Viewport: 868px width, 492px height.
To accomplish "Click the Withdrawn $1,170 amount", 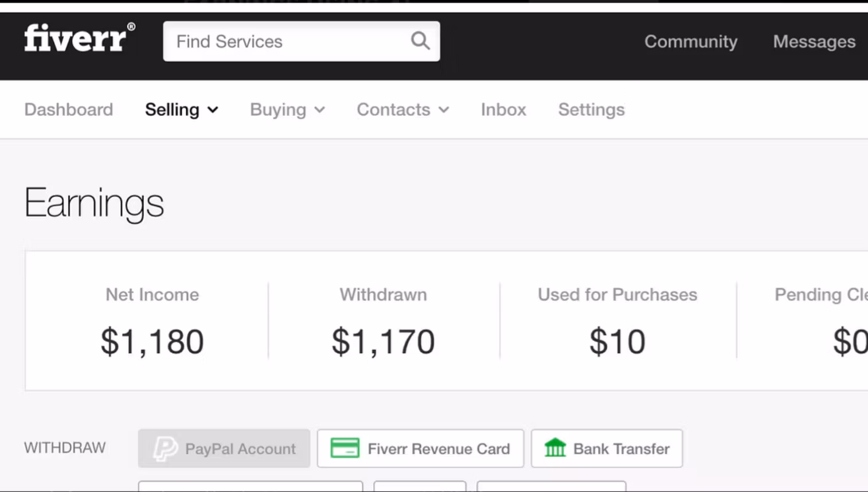I will [x=383, y=341].
